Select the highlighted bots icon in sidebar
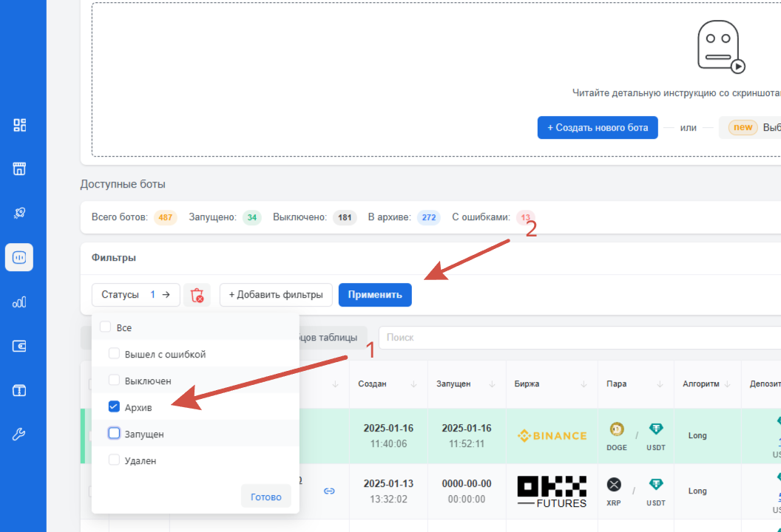 pos(19,257)
